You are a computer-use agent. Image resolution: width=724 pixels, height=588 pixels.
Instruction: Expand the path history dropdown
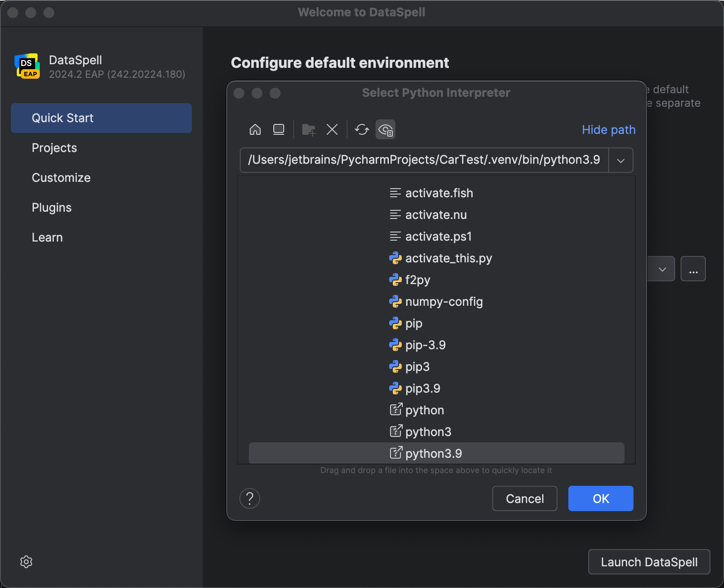pyautogui.click(x=621, y=160)
